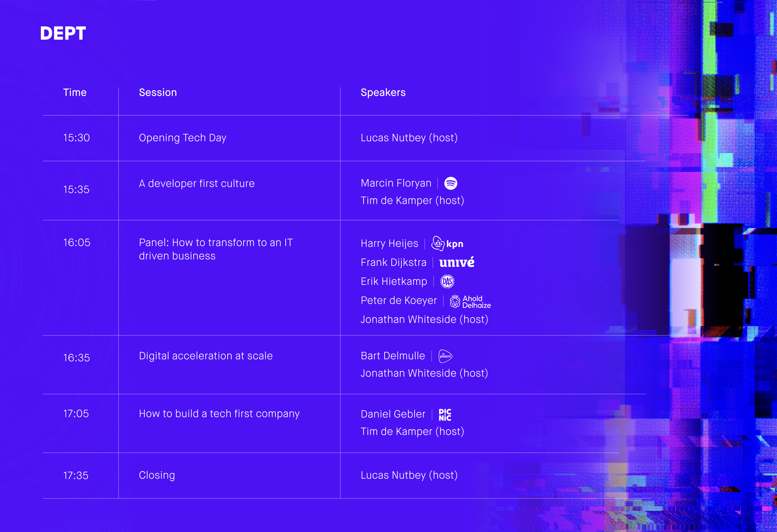Click the Ahold Delhaize logo

tap(470, 301)
